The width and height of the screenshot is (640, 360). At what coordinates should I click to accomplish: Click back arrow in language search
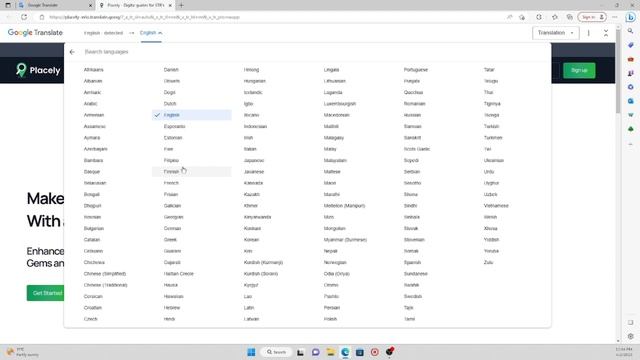tap(72, 52)
